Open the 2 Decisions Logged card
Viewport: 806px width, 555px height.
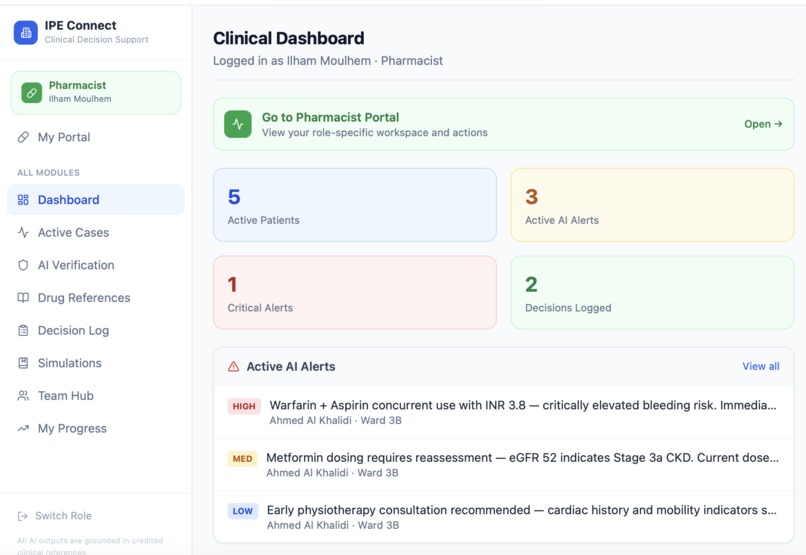[x=652, y=292]
